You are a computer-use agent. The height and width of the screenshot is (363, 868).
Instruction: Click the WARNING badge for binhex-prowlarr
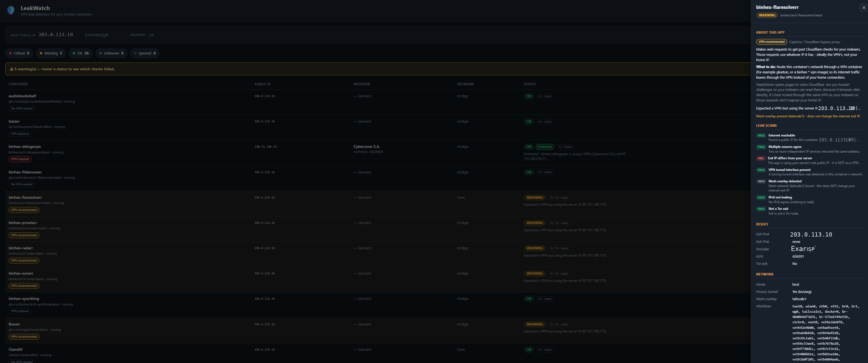pyautogui.click(x=534, y=223)
